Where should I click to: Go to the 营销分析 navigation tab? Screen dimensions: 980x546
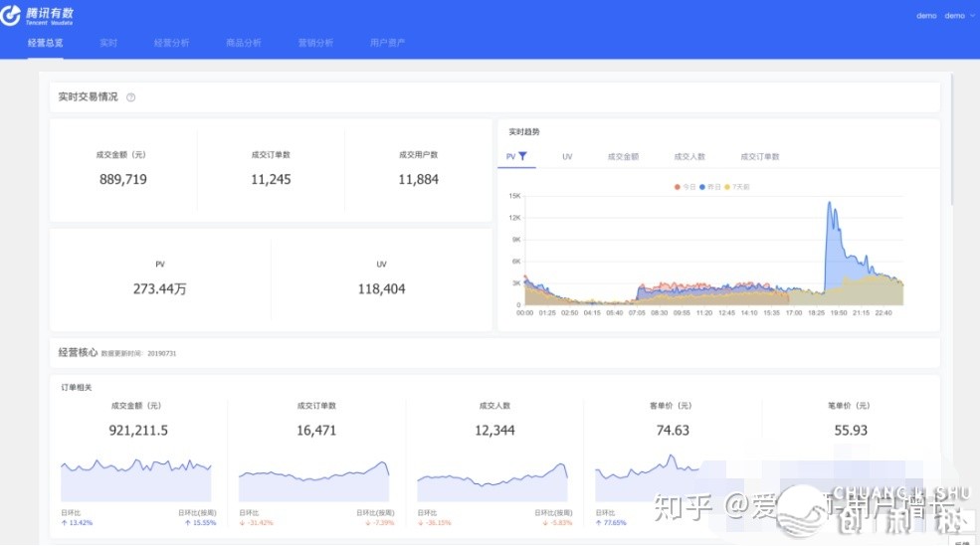[x=315, y=43]
